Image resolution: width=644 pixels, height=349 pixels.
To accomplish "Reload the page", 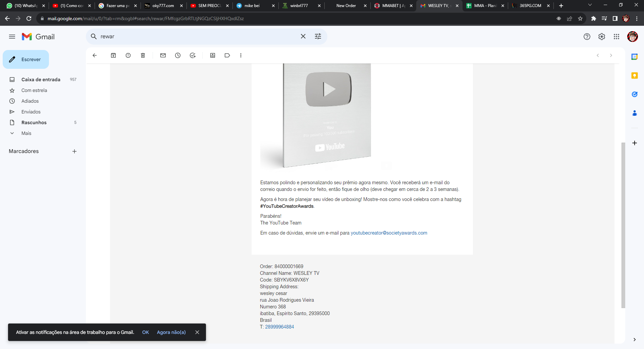I will tap(29, 18).
